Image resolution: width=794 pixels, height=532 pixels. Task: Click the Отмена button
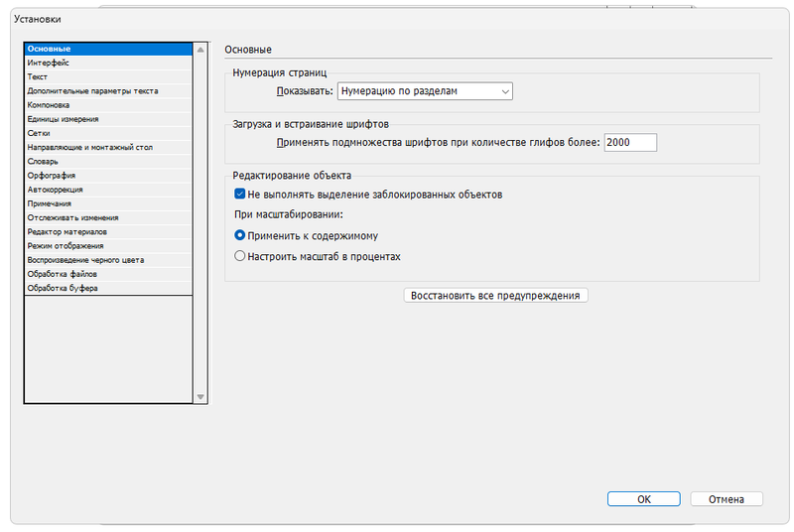pos(727,499)
